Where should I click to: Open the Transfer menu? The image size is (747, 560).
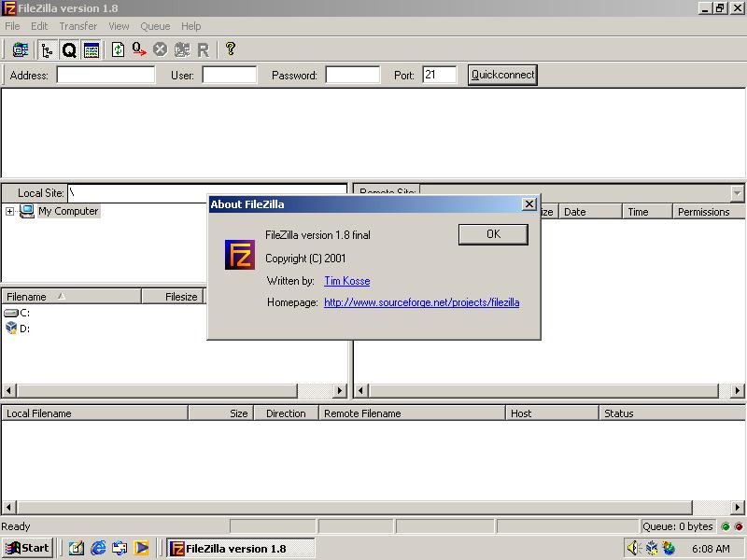(78, 26)
